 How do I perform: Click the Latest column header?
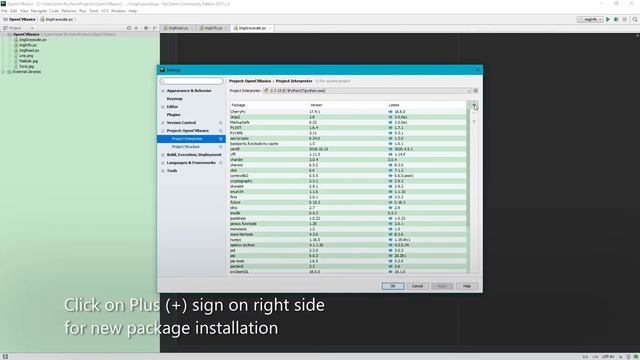coord(394,105)
